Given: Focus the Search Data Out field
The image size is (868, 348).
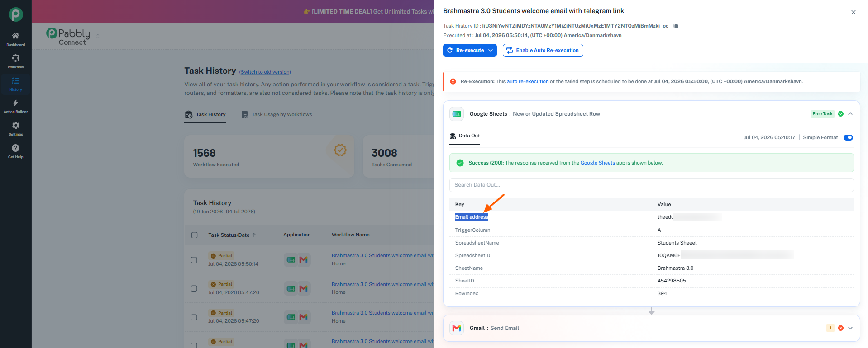Looking at the screenshot, I should 651,185.
